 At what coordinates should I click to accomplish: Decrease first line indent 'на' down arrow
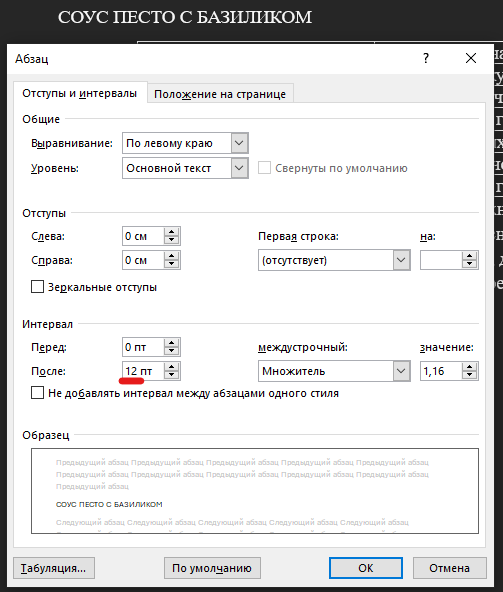(470, 264)
